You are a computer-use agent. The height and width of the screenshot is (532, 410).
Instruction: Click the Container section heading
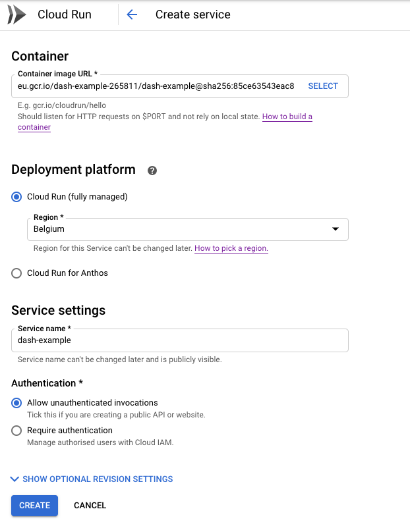(x=40, y=57)
